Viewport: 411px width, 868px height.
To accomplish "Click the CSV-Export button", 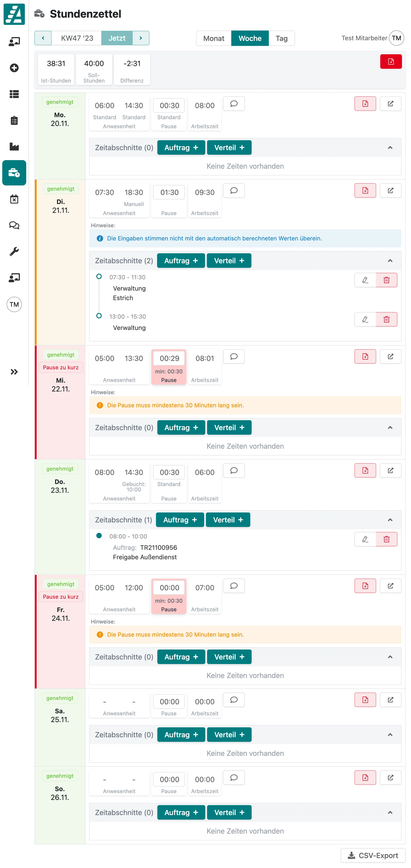I will [x=373, y=856].
